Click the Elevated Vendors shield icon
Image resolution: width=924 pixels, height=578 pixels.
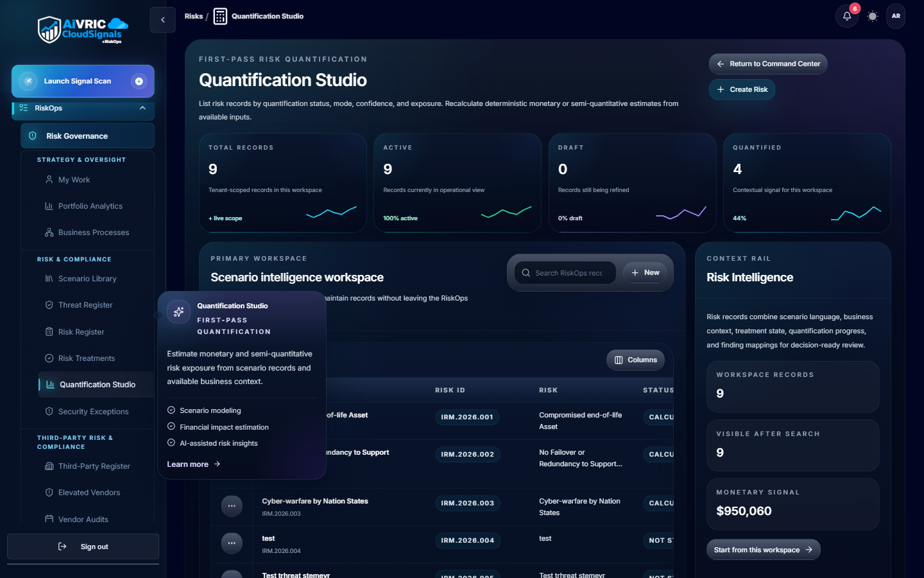[x=49, y=493]
